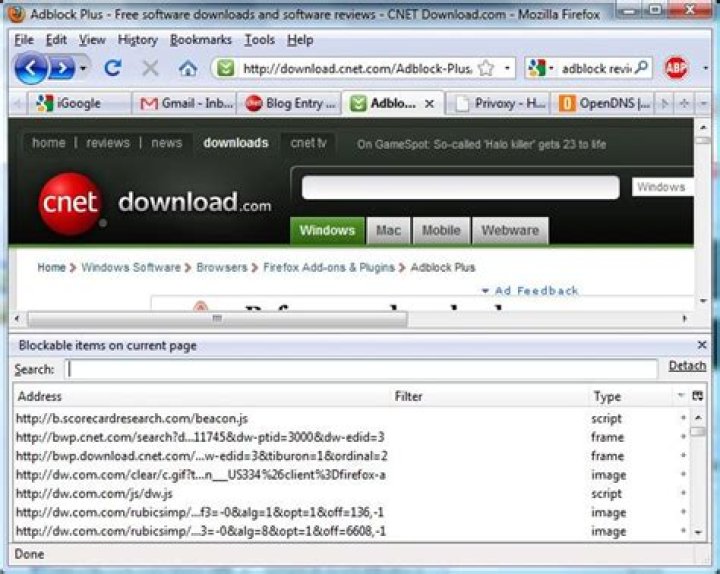
Task: Click the search magnifier icon
Action: click(642, 68)
